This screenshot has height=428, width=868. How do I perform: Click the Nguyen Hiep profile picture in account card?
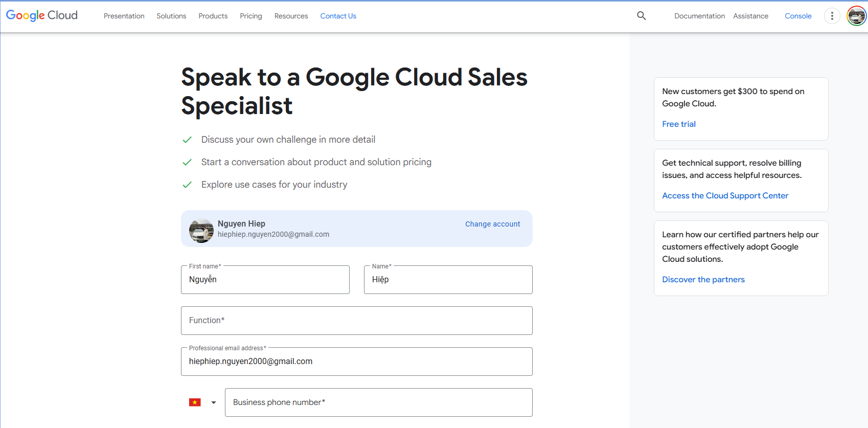tap(201, 231)
